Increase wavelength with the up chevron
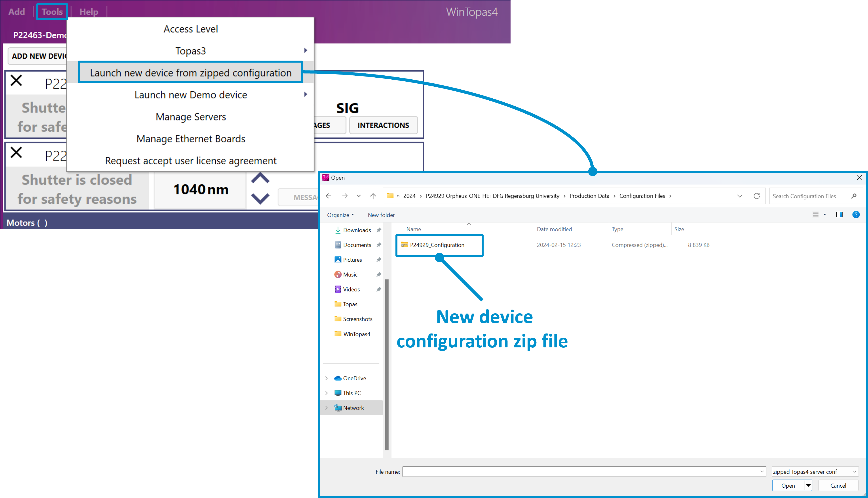This screenshot has height=498, width=868. pos(260,178)
